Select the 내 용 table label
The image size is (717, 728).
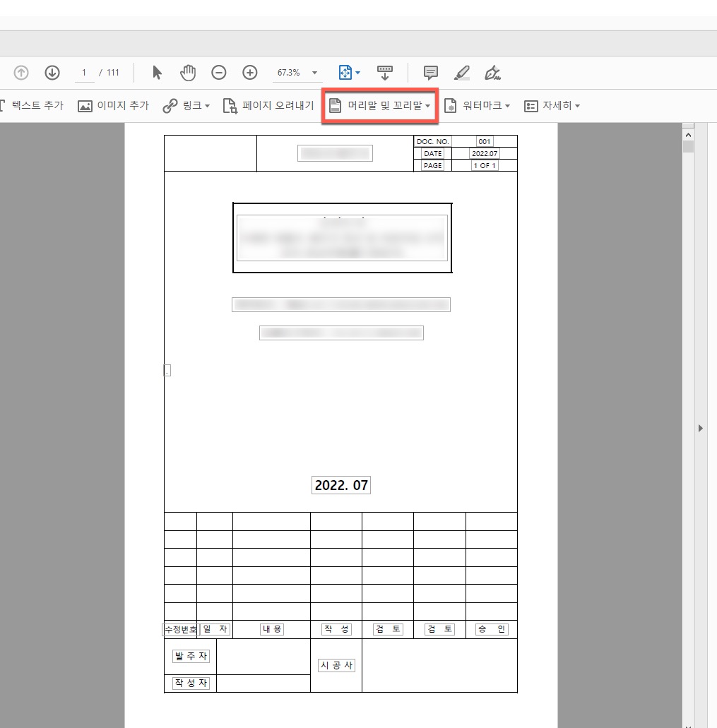coord(272,629)
